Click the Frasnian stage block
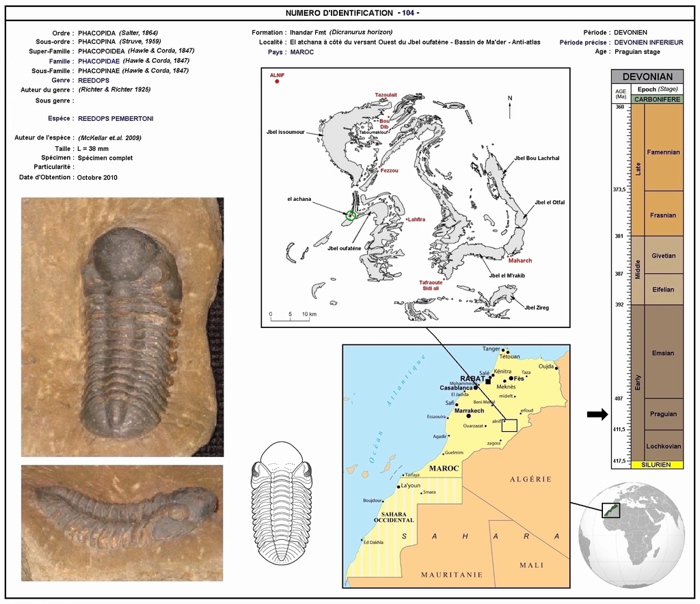Image resolution: width=700 pixels, height=604 pixels. (663, 214)
